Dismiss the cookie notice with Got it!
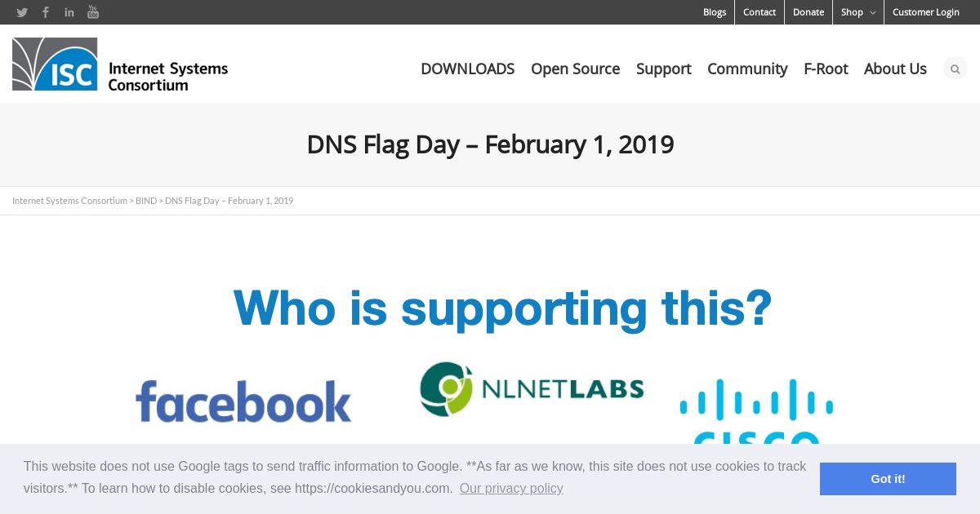This screenshot has height=514, width=980. coord(888,479)
